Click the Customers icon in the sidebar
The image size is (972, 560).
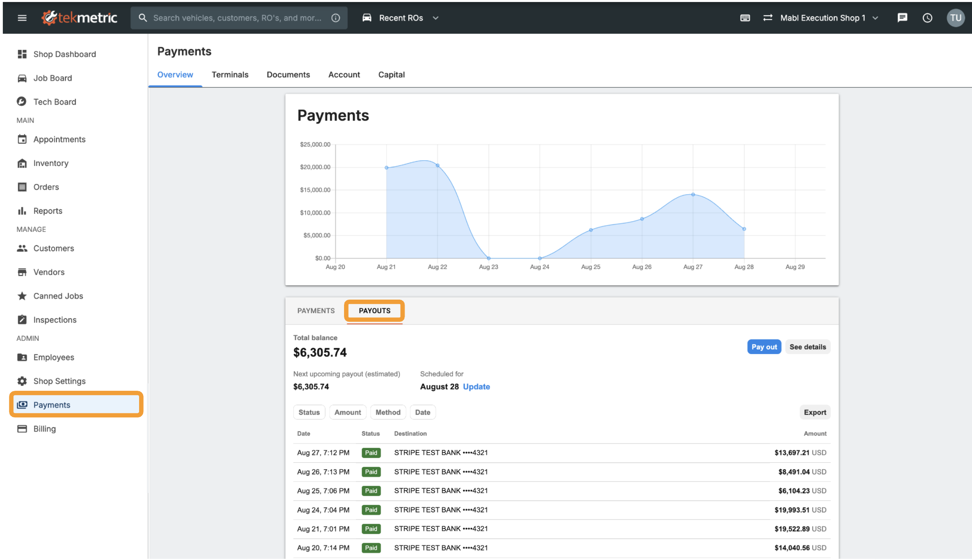click(22, 248)
